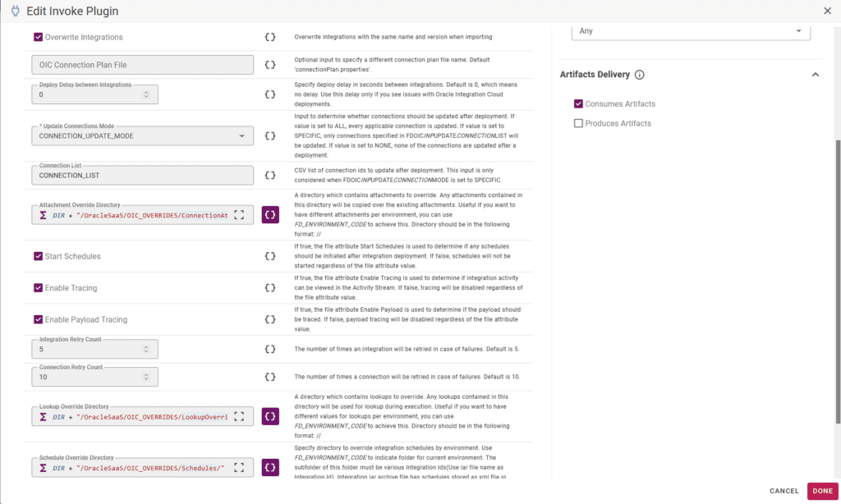Click the sigma icon in Attachment Override Directory
841x504 pixels.
pos(43,215)
